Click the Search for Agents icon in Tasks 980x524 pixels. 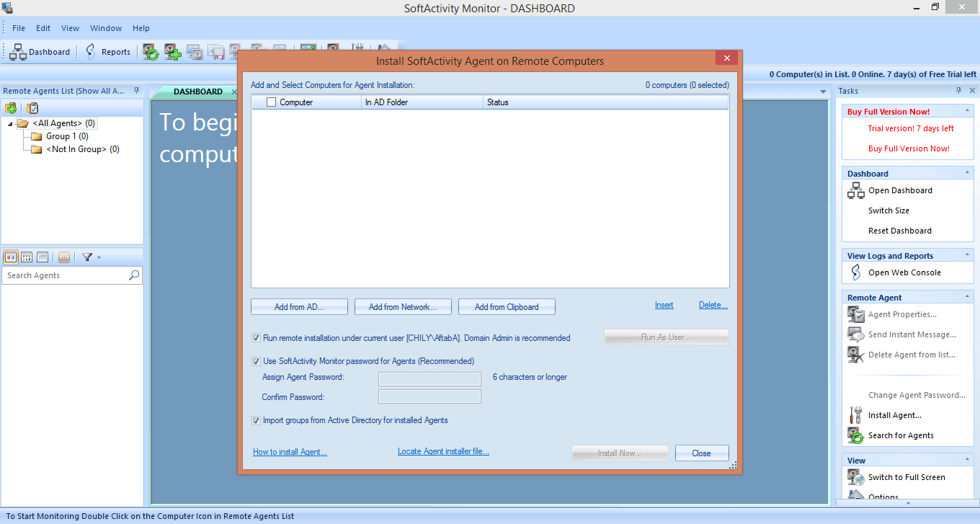point(856,435)
